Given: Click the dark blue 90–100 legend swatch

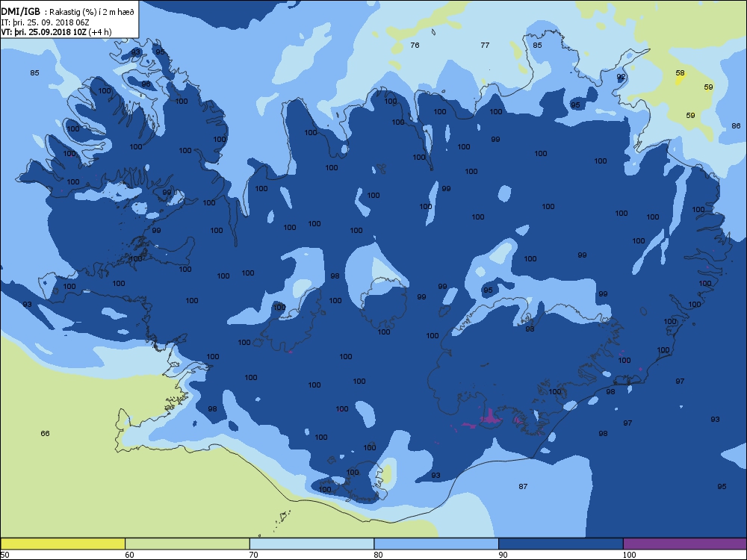Looking at the screenshot, I should coord(561,544).
